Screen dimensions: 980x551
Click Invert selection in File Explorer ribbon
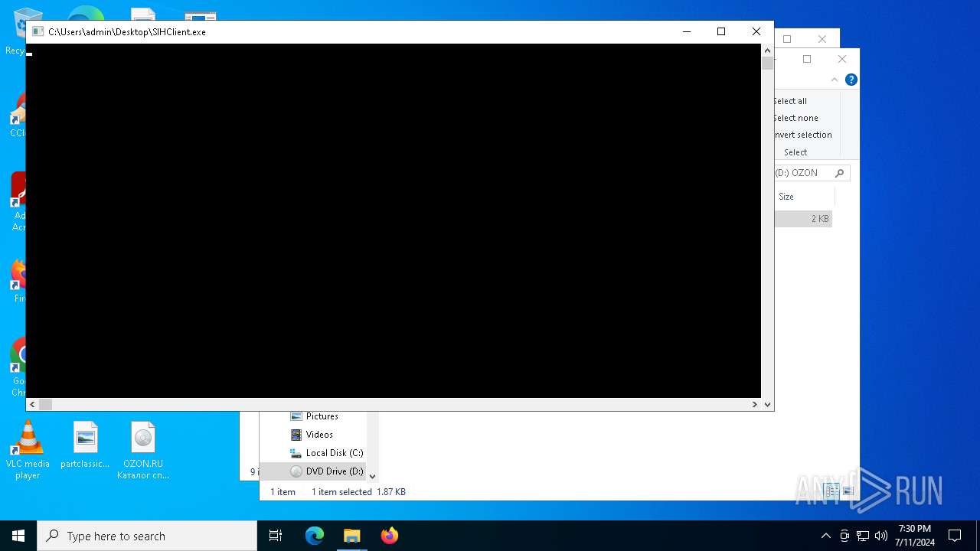click(x=803, y=135)
